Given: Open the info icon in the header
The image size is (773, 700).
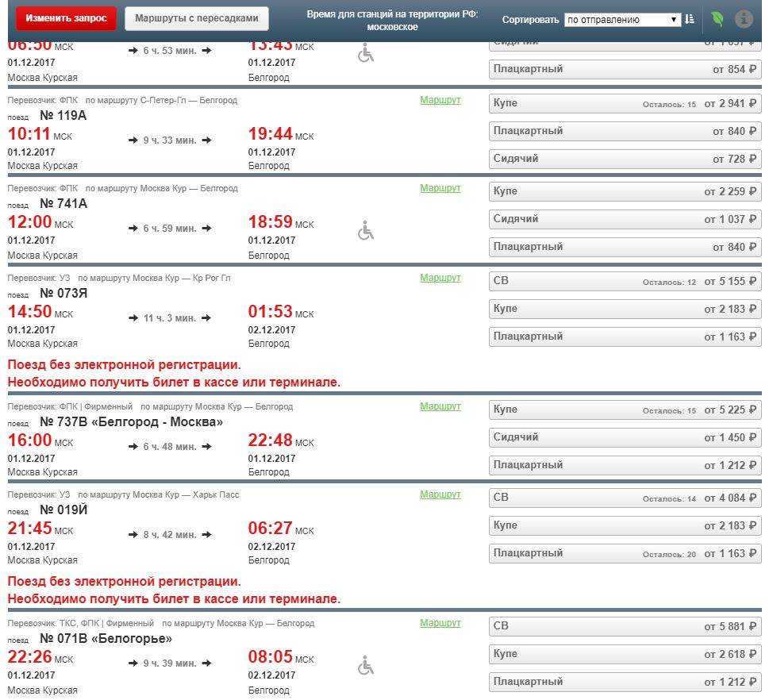Looking at the screenshot, I should click(744, 19).
